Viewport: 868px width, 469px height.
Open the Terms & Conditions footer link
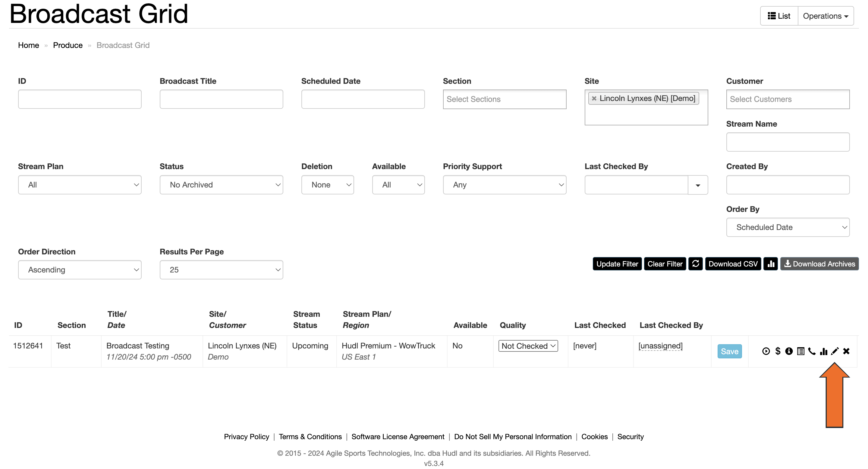tap(310, 437)
